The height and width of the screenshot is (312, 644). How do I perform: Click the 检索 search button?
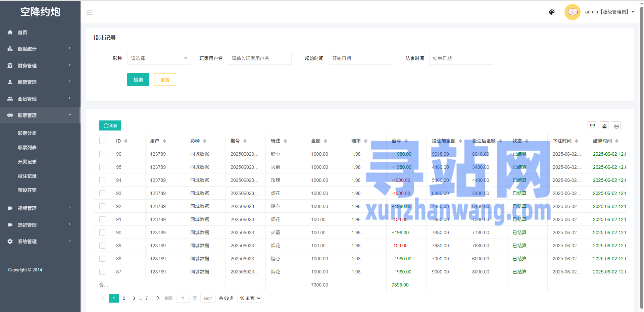tap(138, 80)
